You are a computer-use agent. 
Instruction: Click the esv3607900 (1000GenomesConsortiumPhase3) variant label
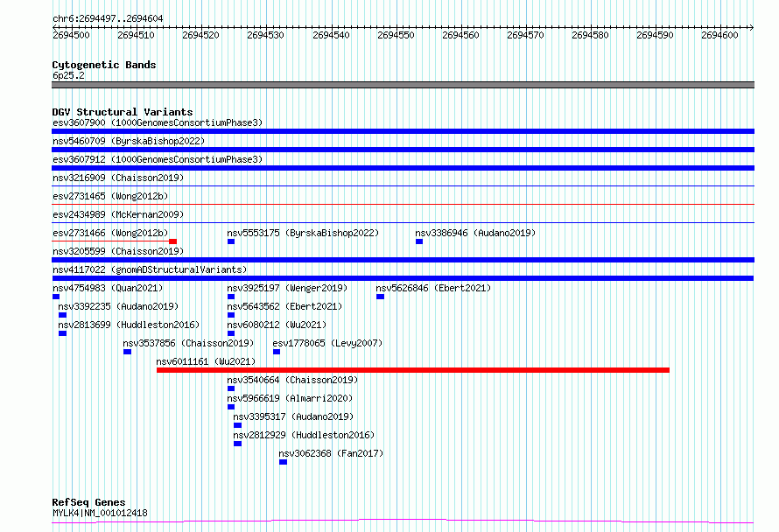(x=158, y=122)
